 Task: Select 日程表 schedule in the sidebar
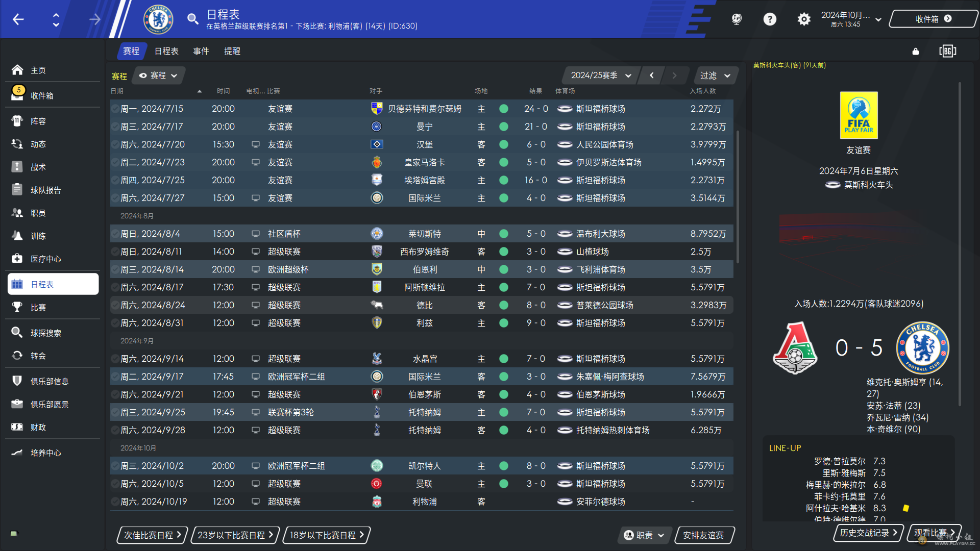(53, 284)
